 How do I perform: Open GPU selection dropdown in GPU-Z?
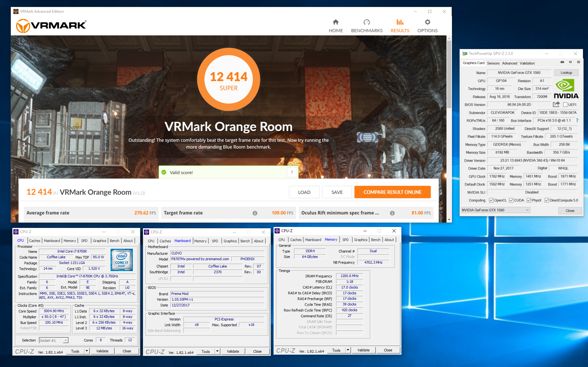pyautogui.click(x=495, y=210)
